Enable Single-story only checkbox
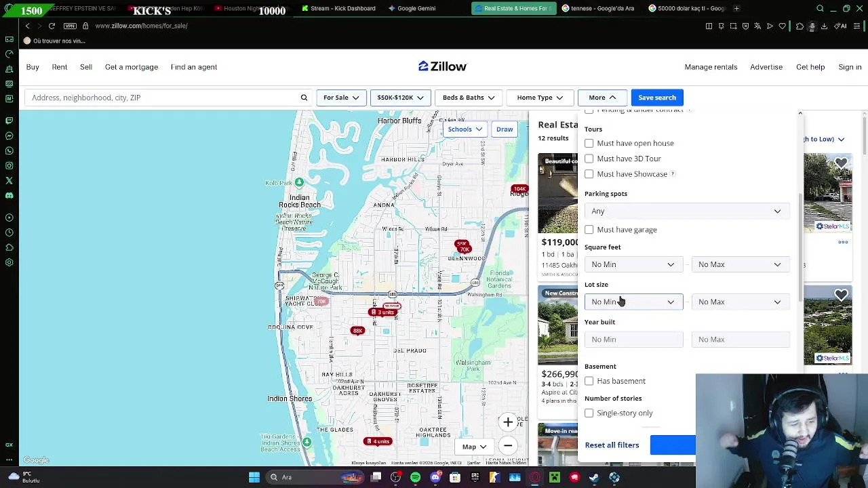Viewport: 868px width, 488px height. point(589,413)
